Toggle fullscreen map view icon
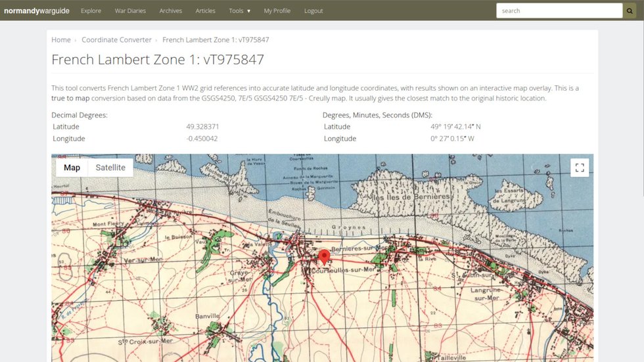This screenshot has width=644, height=362. pos(580,168)
